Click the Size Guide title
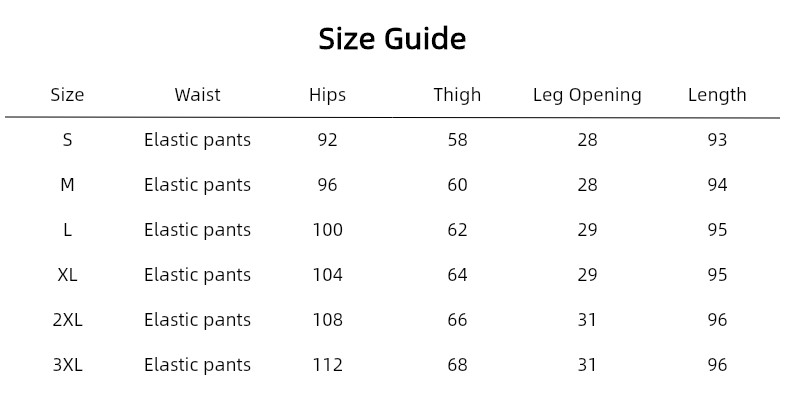The height and width of the screenshot is (400, 785). (392, 39)
